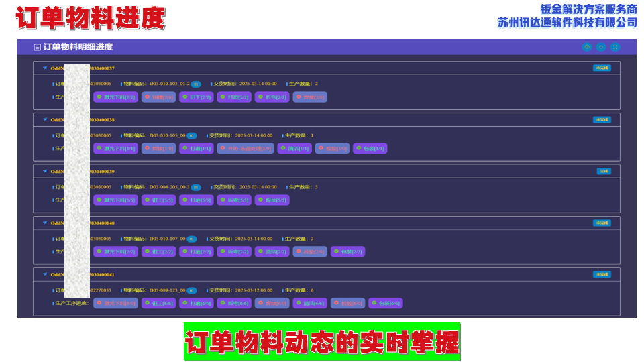Click 包装[6/6] step in order 030400041
This screenshot has height=362, width=644.
pos(386,303)
